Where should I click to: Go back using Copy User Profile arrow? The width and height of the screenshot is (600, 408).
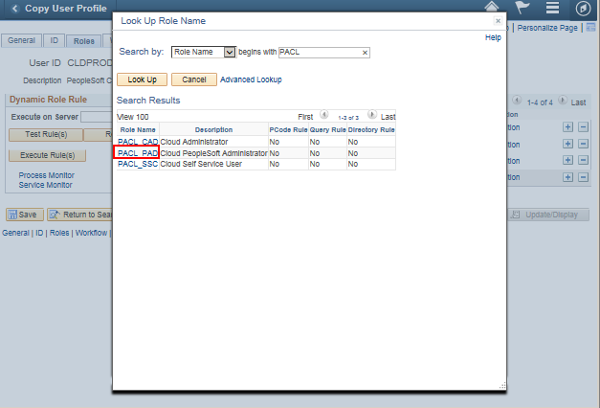(15, 8)
